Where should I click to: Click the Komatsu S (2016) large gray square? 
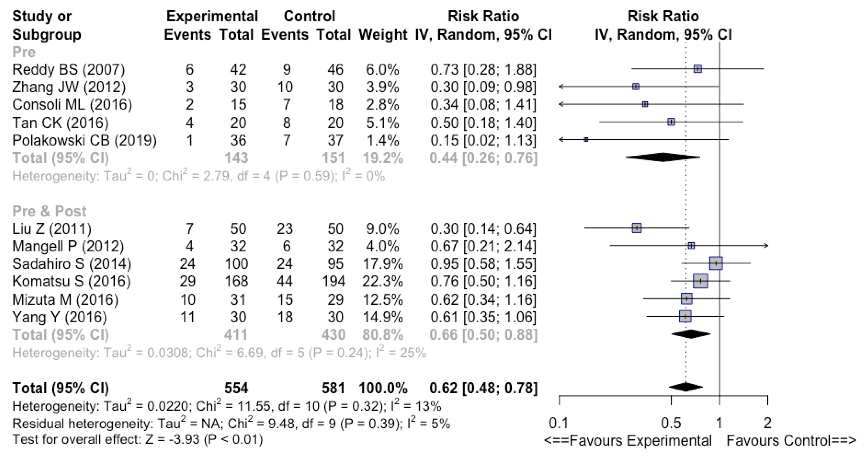[700, 281]
